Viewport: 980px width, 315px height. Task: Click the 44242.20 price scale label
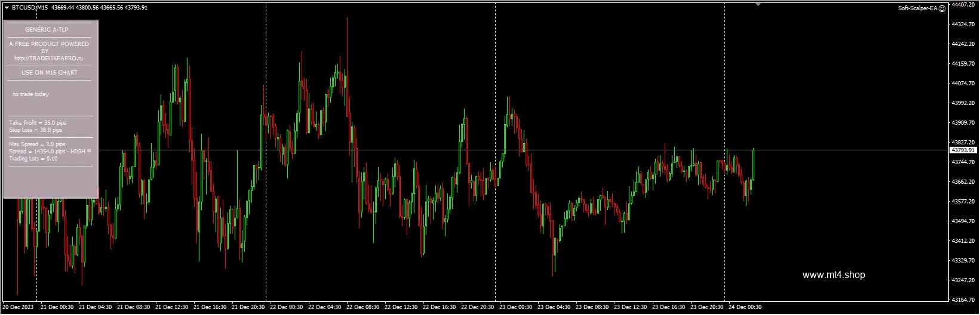pos(963,44)
